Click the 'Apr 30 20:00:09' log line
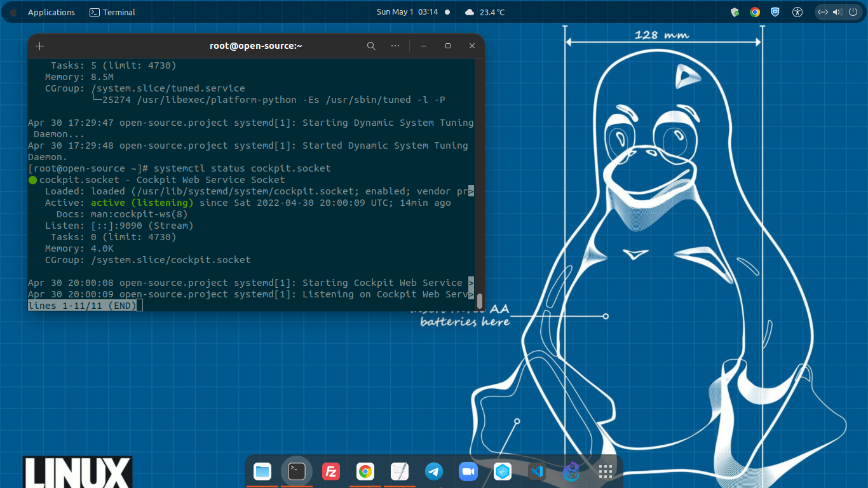This screenshot has height=488, width=868. coord(251,294)
